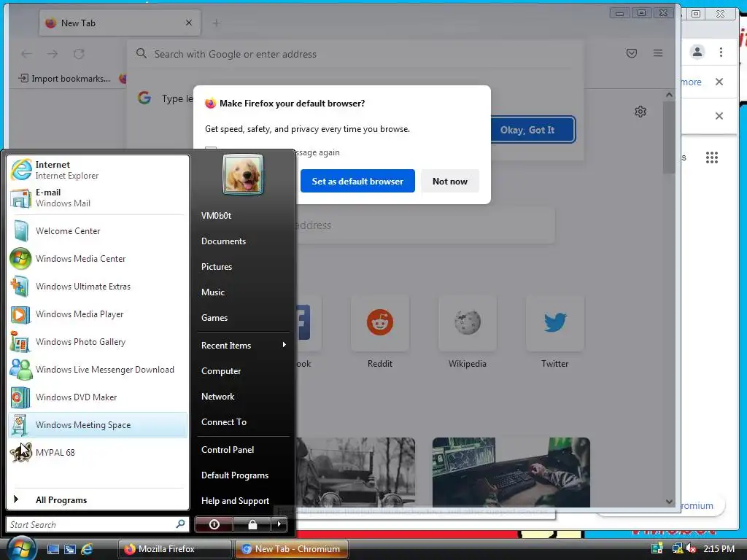Screen dimensions: 747x560
Task: Click muted volume tray icon
Action: coord(691,548)
